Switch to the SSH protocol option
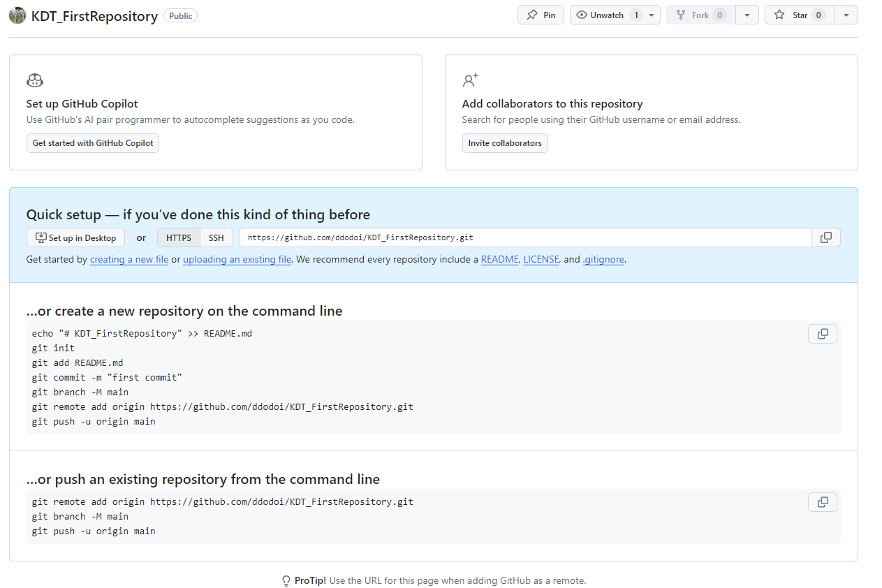Screen dimensions: 882x588 click(x=216, y=237)
